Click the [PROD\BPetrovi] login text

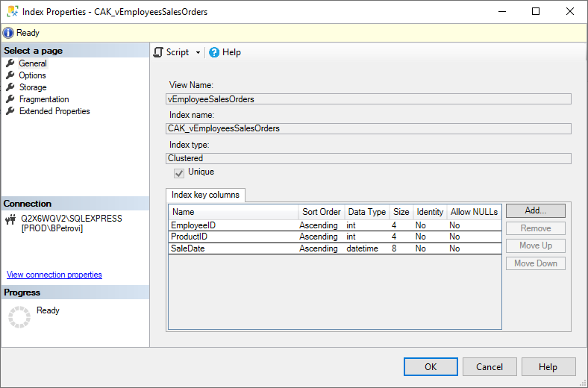pyautogui.click(x=52, y=228)
